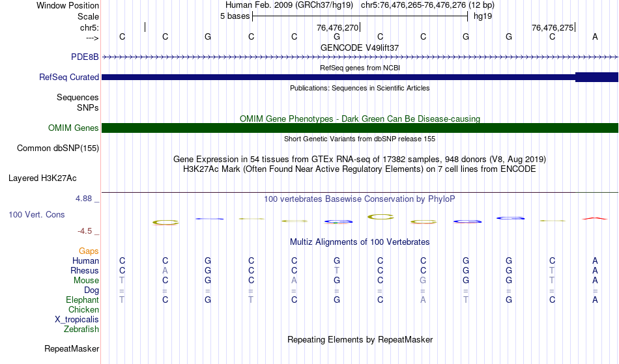Click the Sequences track label
This screenshot has width=619, height=364.
(78, 98)
